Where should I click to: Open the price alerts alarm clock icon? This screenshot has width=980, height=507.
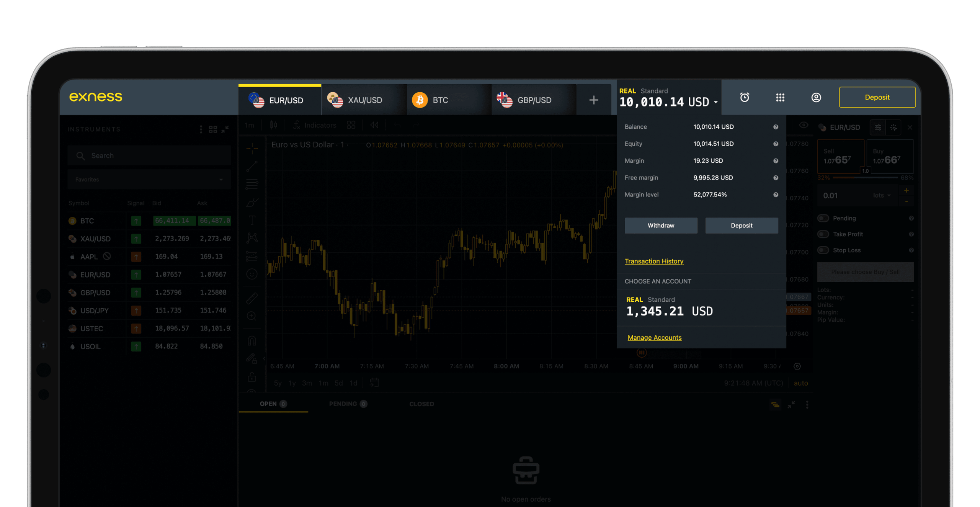point(744,97)
